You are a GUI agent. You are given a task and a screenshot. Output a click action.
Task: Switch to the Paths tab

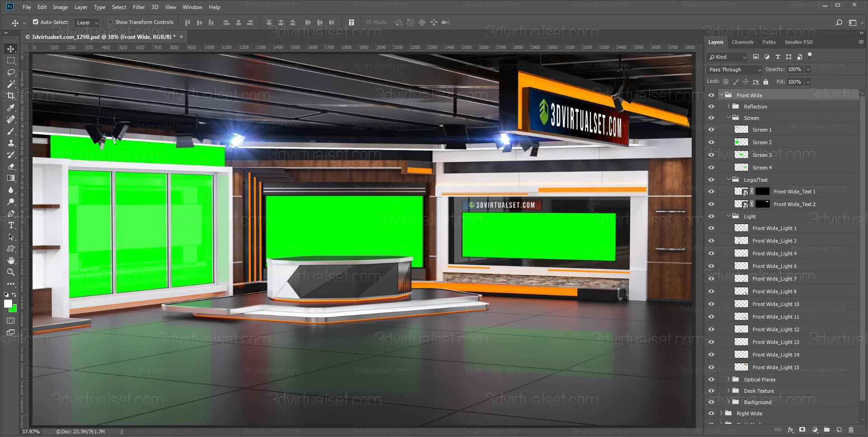[x=769, y=42]
